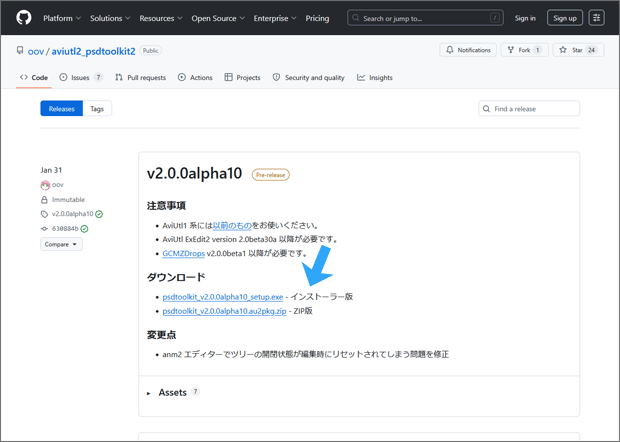Open the Projects tab
Image resolution: width=620 pixels, height=442 pixels.
(x=242, y=77)
